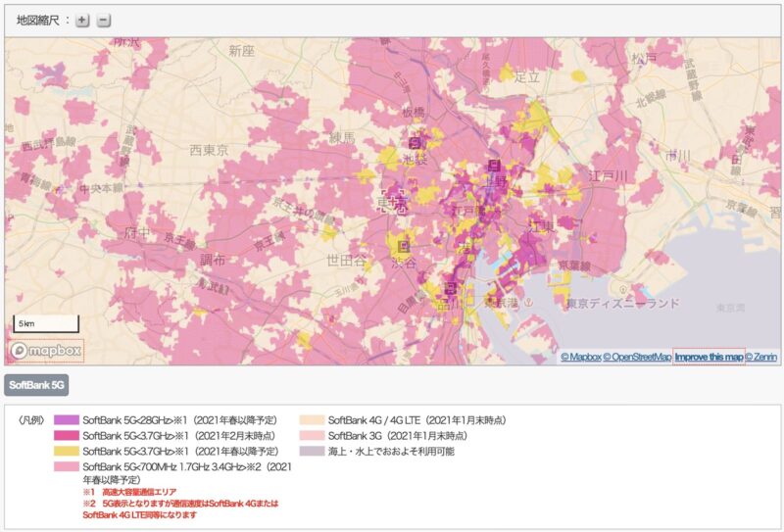Click the gray 海上・水上 legend swatch

tap(312, 451)
